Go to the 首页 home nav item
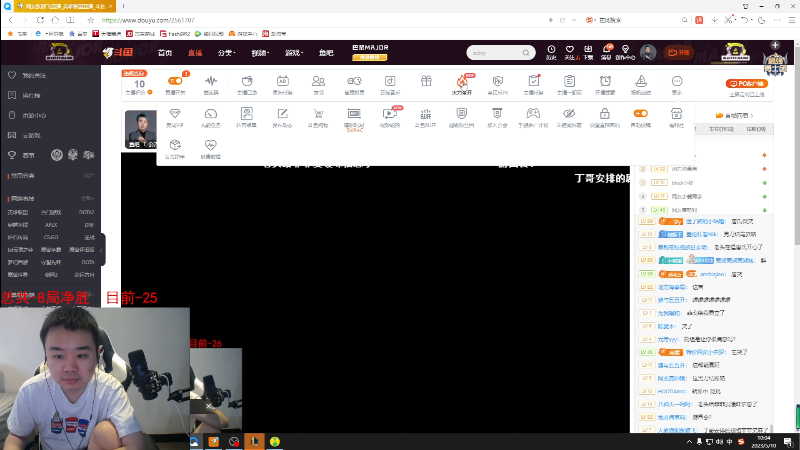Screen dimensions: 800x450 pyautogui.click(x=165, y=53)
